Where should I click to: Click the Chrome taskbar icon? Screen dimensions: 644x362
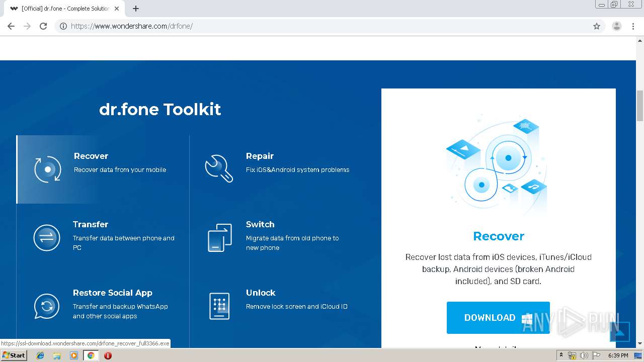[91, 355]
